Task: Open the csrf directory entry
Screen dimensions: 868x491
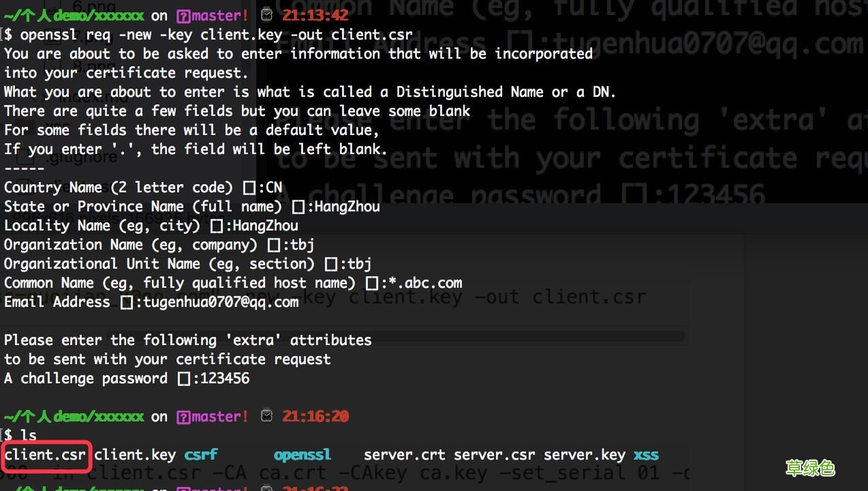Action: point(200,454)
